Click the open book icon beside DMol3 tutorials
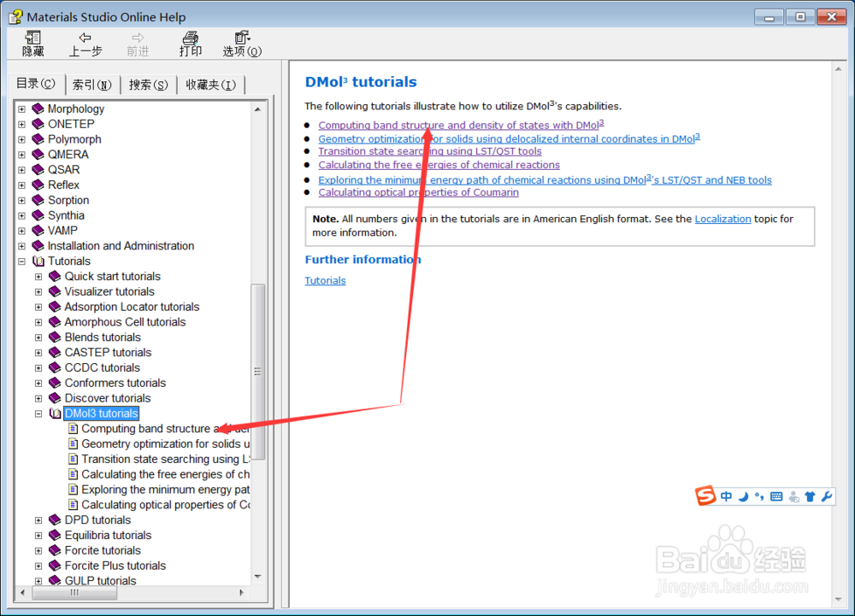This screenshot has height=616, width=855. click(x=55, y=414)
